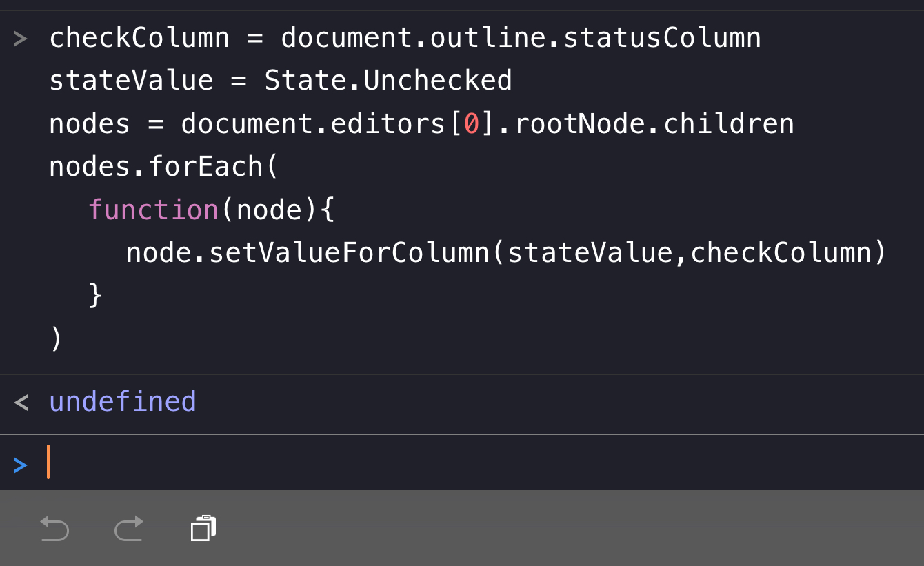
Task: Click the blue console prompt chevron
Action: click(x=20, y=465)
